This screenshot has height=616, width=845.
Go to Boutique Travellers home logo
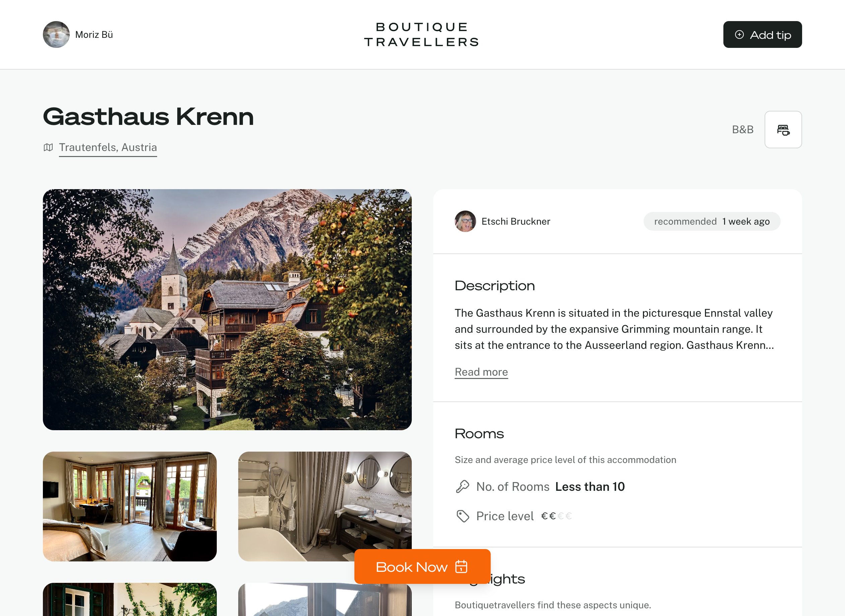pyautogui.click(x=422, y=34)
